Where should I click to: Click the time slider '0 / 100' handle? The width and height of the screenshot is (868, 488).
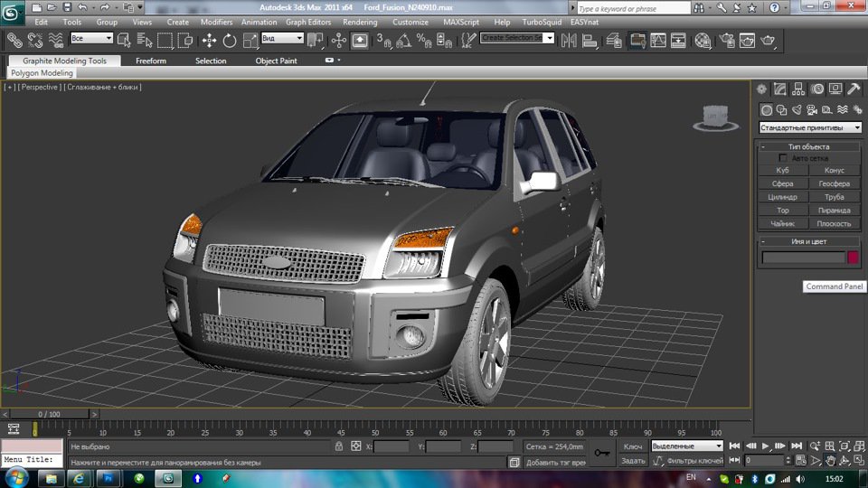tap(49, 414)
